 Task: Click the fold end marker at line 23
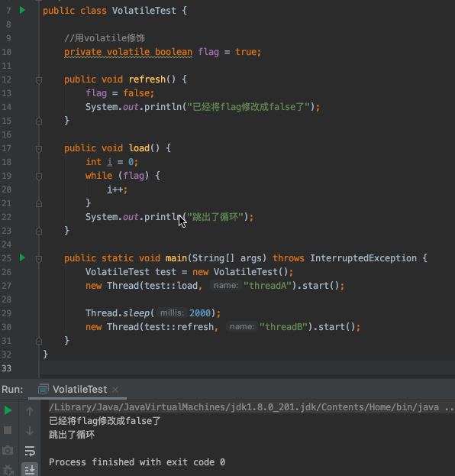[x=39, y=231]
